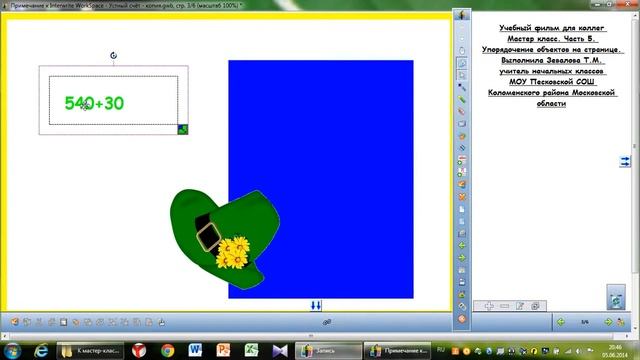Select the magnifier tool in vertical toolbar
Screen dimensions: 640x360
click(x=462, y=63)
